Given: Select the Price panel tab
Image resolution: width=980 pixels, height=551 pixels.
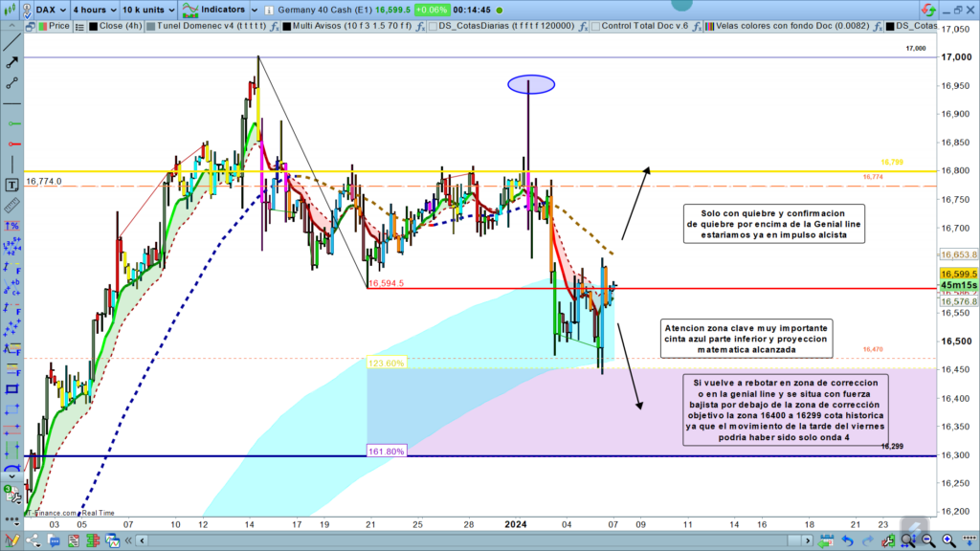Looking at the screenshot, I should click(57, 26).
